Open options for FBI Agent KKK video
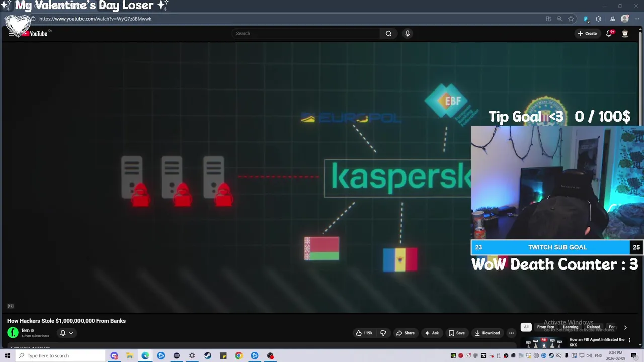The width and height of the screenshot is (644, 362). (629, 340)
